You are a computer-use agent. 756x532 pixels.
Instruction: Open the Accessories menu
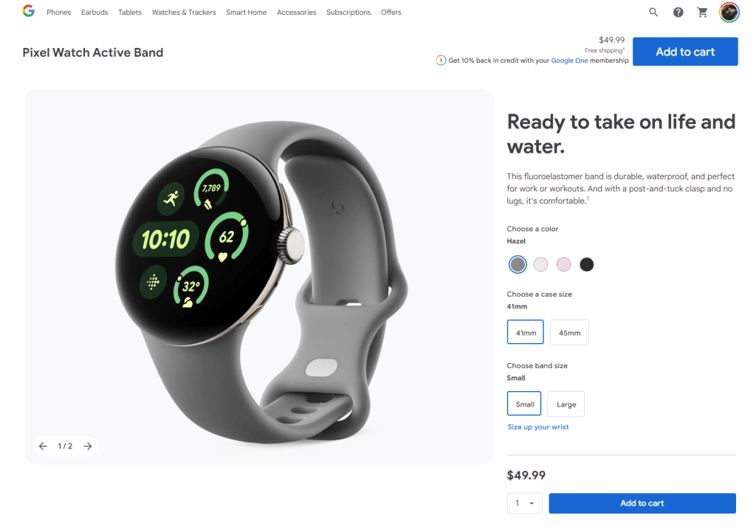pos(297,13)
